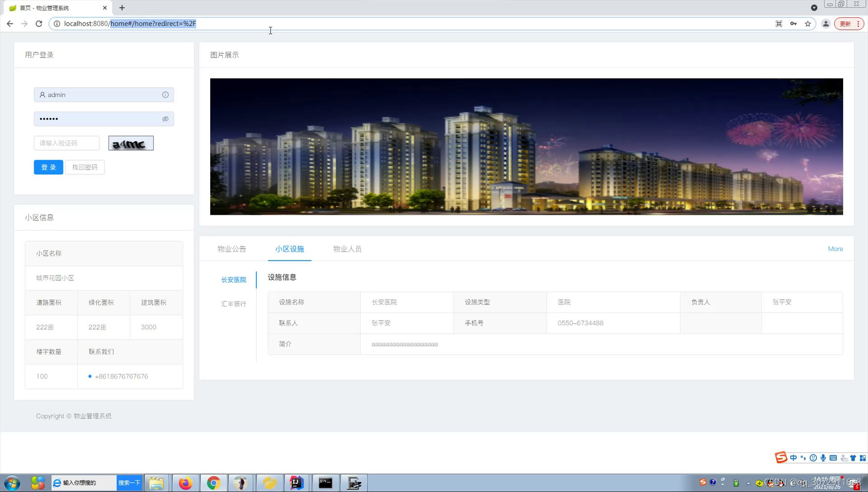868x492 pixels.
Task: Open the Sogou toolbox grid icon
Action: click(863, 458)
